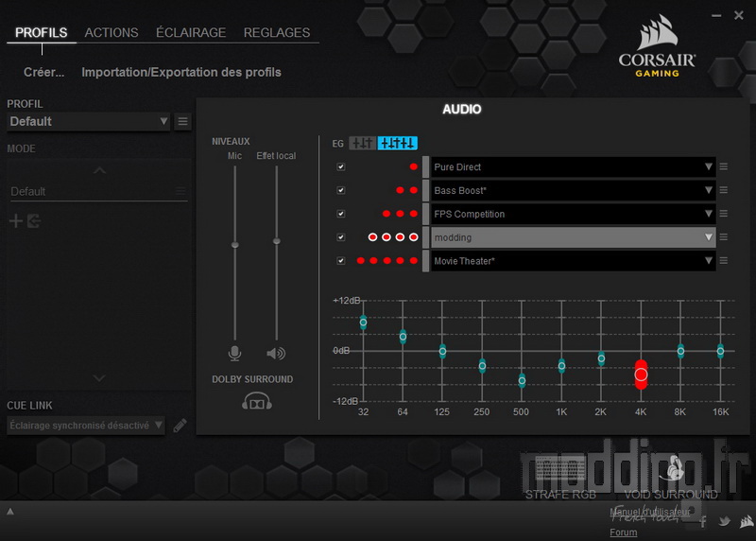Click the speaker icon under Effet local
This screenshot has width=756, height=541.
coord(276,354)
